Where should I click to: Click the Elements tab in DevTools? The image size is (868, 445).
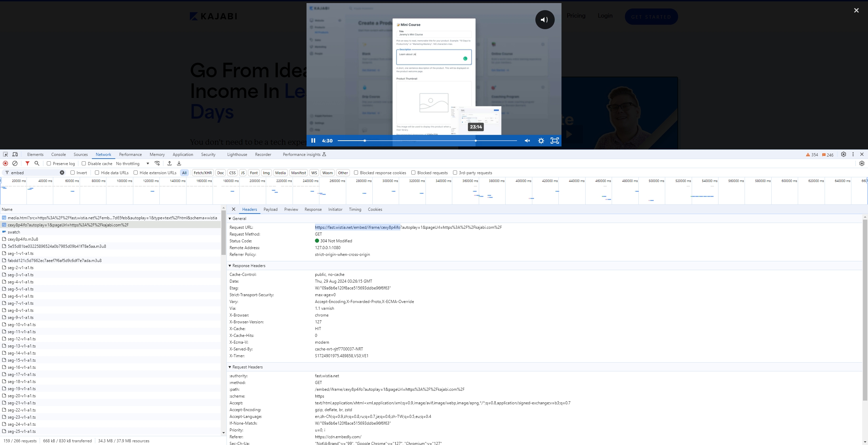[35, 155]
